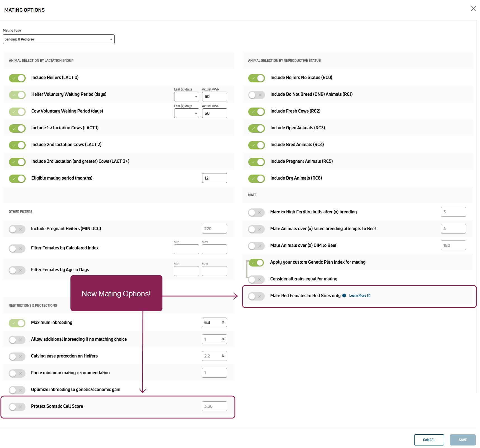Enable Calving ease protection on Heifers
This screenshot has width=480, height=448.
(x=17, y=356)
